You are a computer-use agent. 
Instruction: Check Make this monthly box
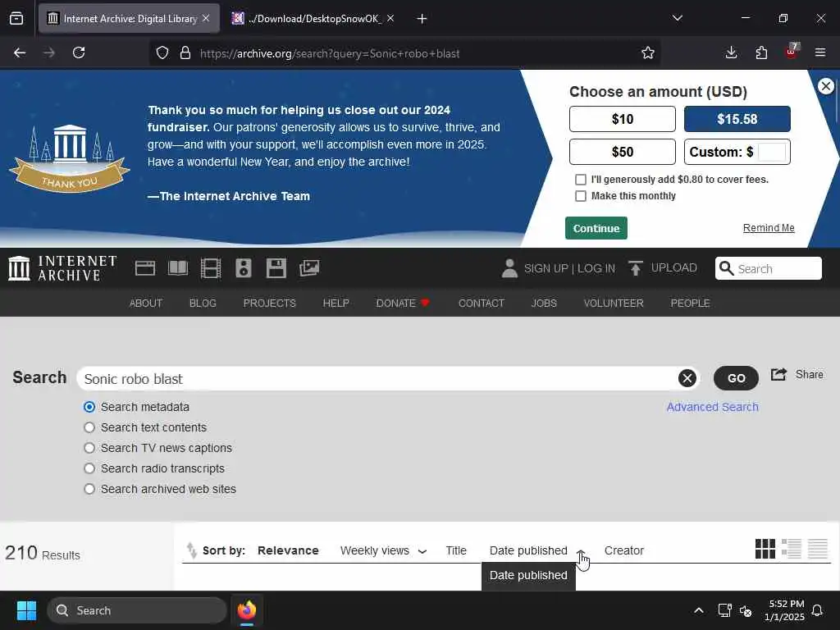click(581, 196)
